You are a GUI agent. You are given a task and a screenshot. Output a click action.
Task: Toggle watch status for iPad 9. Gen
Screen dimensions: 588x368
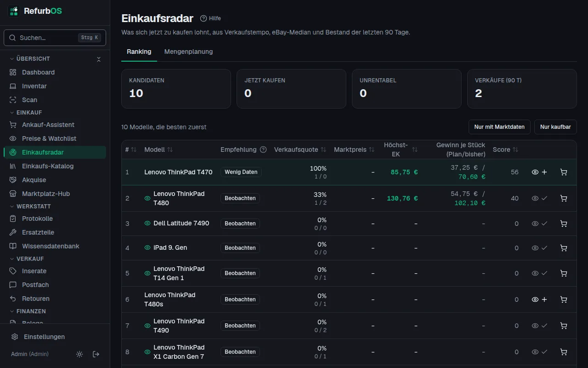pyautogui.click(x=540, y=248)
